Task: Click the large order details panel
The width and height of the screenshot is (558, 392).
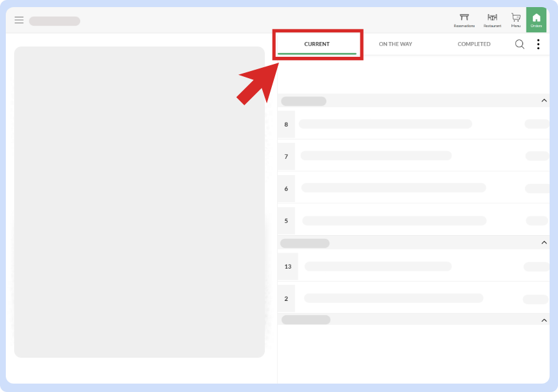Action: click(139, 201)
